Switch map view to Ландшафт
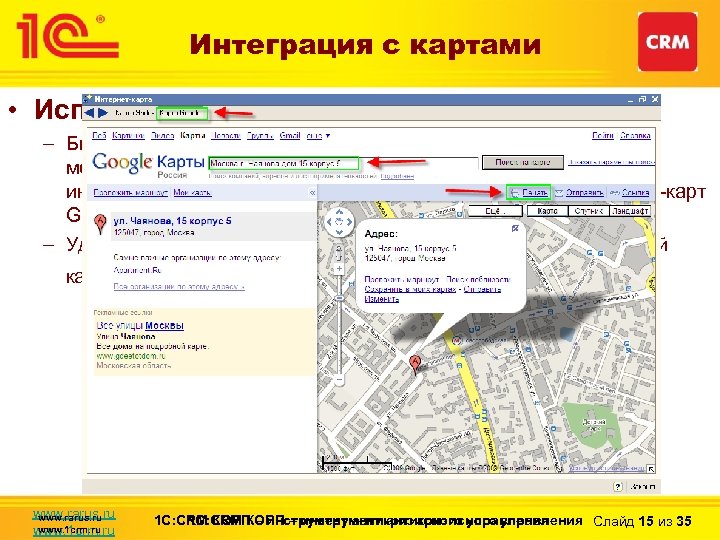Screen dimensions: 720x540 (x=630, y=211)
